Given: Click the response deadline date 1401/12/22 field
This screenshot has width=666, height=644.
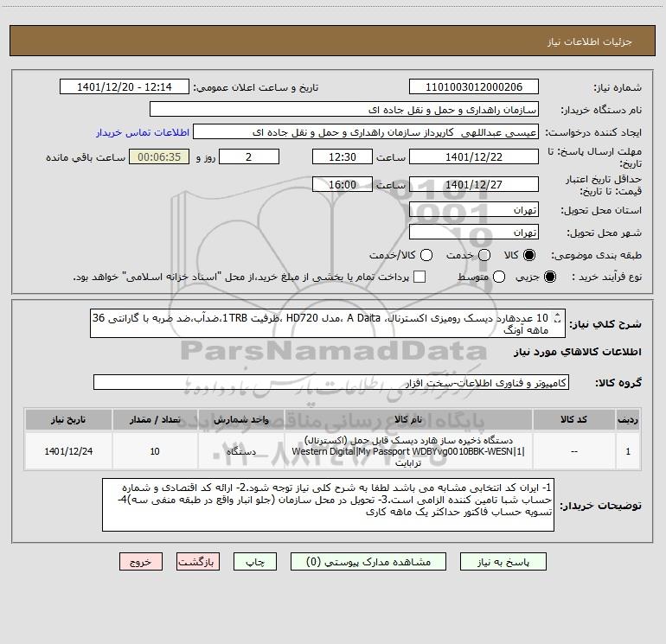Looking at the screenshot, I should [x=474, y=156].
